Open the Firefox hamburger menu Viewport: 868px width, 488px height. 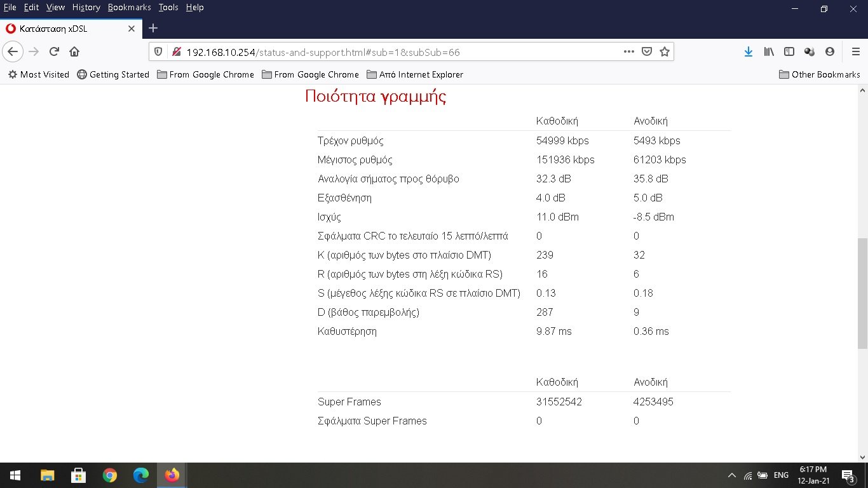[855, 51]
